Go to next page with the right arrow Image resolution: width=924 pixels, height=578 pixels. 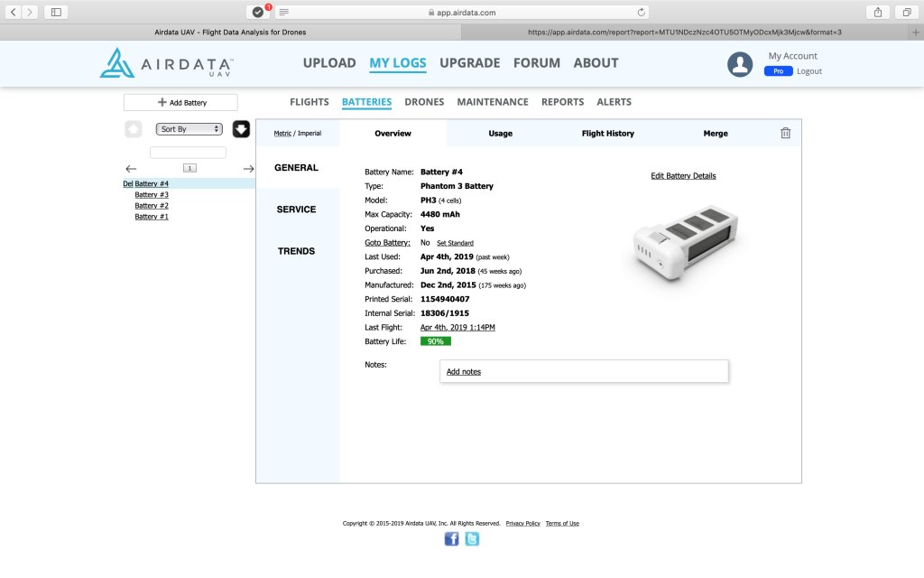(249, 169)
